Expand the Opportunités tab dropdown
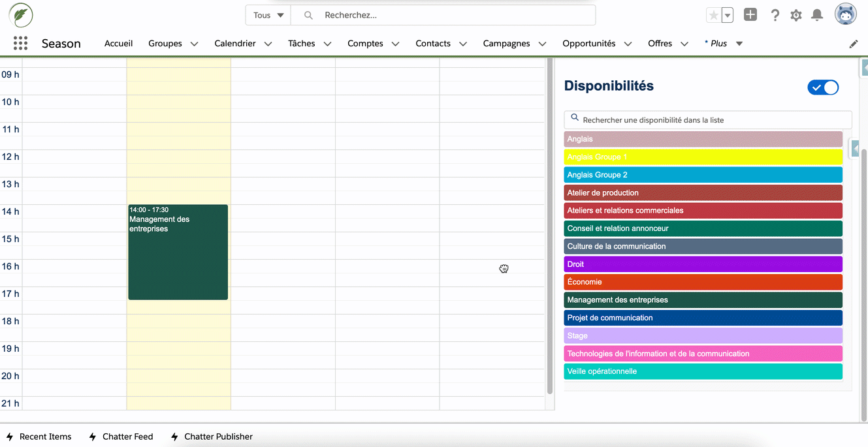The width and height of the screenshot is (868, 447). [x=628, y=44]
